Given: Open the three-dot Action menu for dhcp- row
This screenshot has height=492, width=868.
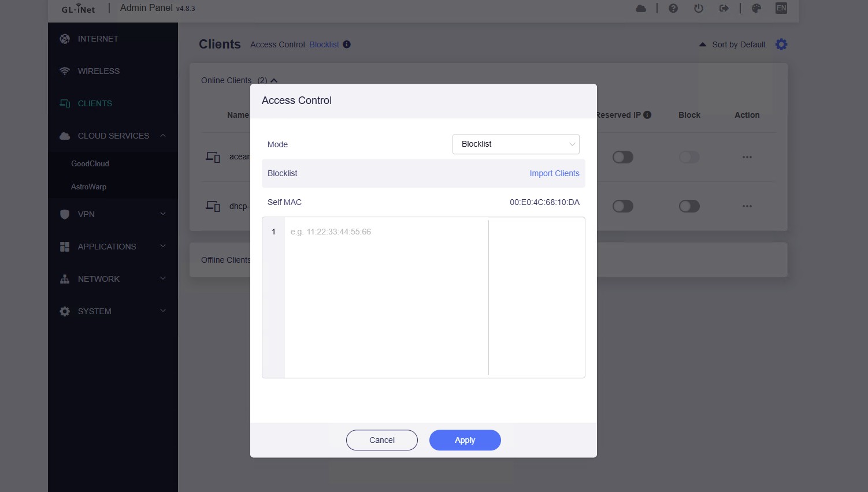Looking at the screenshot, I should click(x=747, y=206).
